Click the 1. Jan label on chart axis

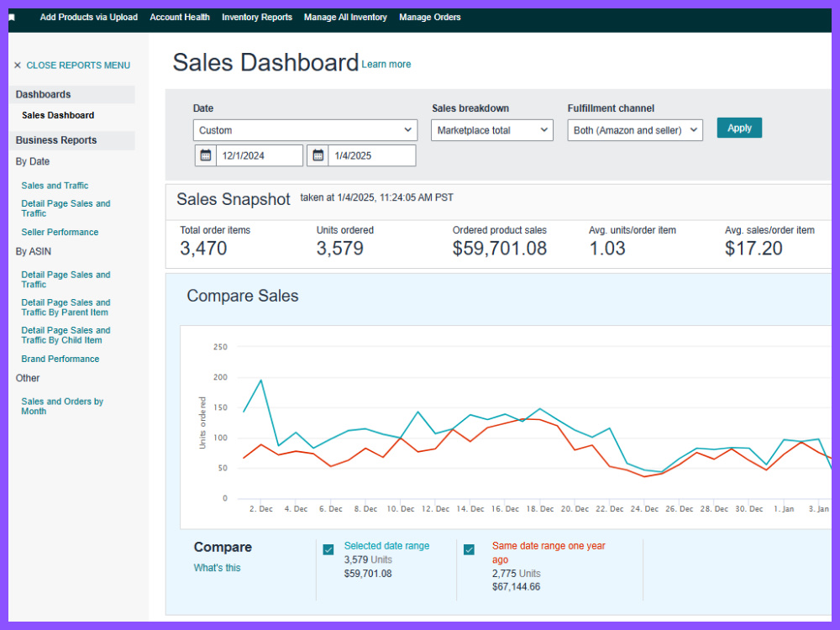[784, 509]
